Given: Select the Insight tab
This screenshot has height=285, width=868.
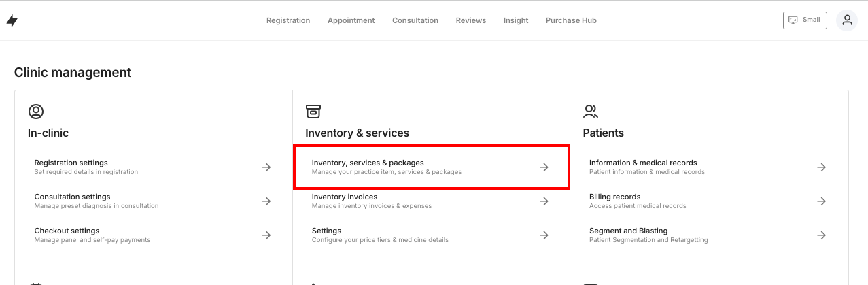Looking at the screenshot, I should pyautogui.click(x=516, y=20).
